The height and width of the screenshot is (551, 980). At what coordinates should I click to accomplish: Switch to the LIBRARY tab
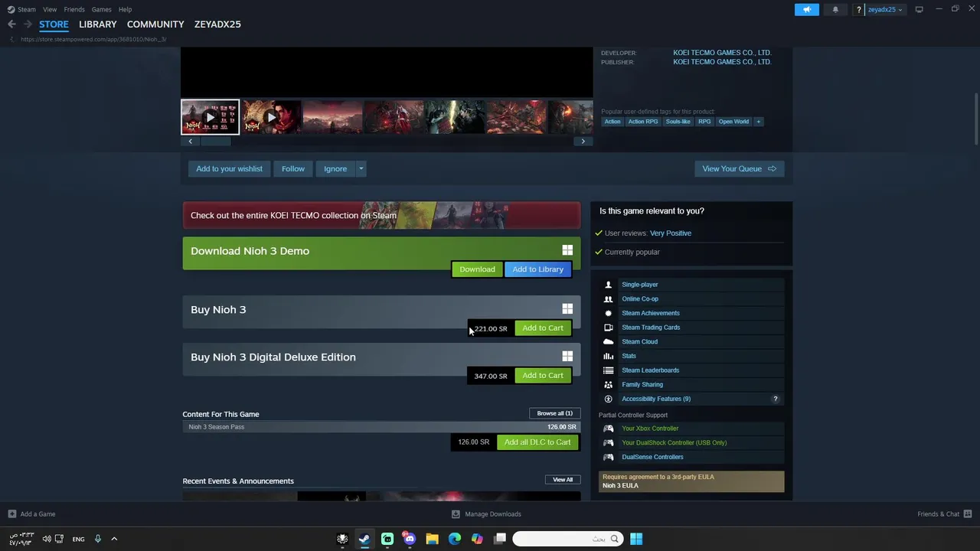point(98,24)
